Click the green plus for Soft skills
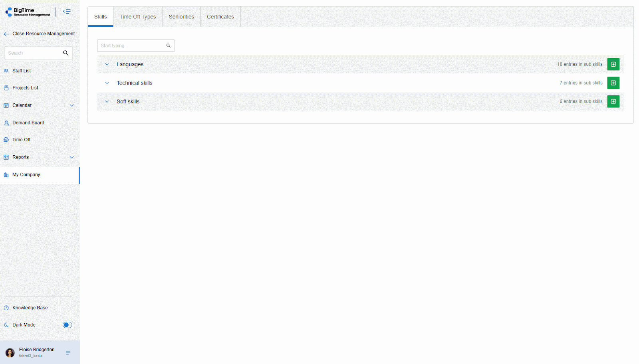 tap(613, 101)
